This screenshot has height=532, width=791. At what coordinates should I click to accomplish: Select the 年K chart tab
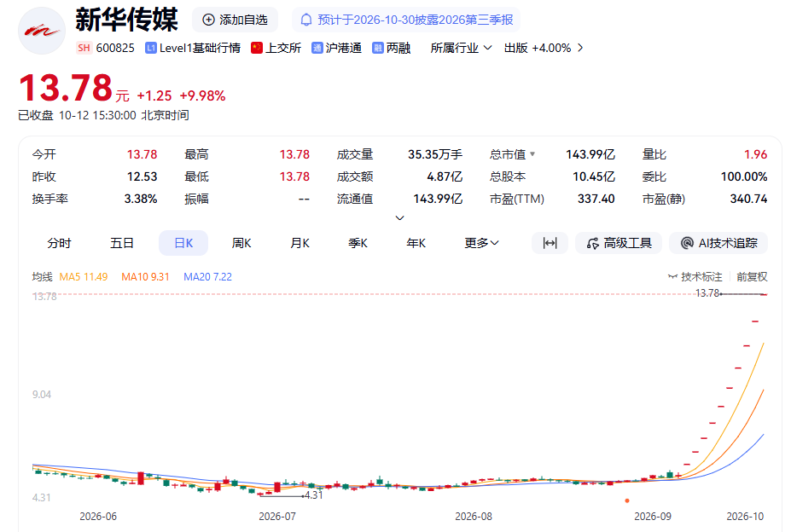pyautogui.click(x=416, y=243)
